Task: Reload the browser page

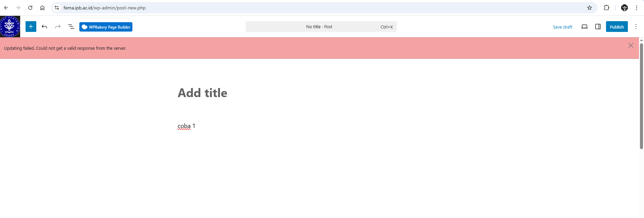Action: tap(30, 8)
